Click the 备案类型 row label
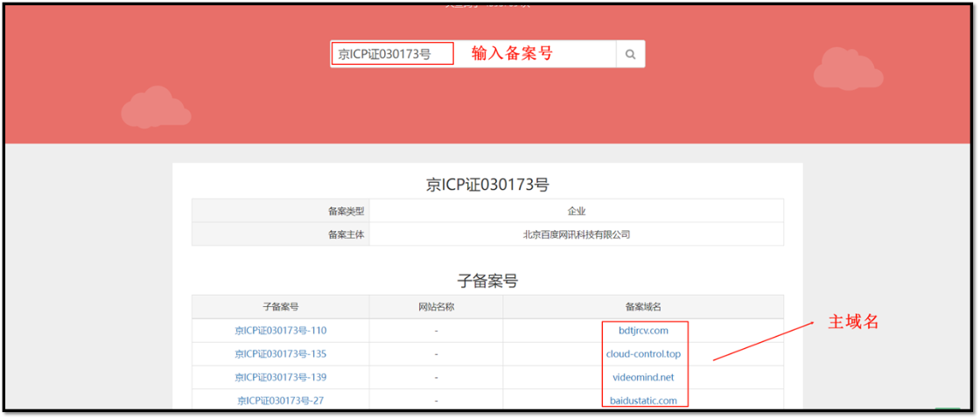This screenshot has width=980, height=419. point(346,211)
